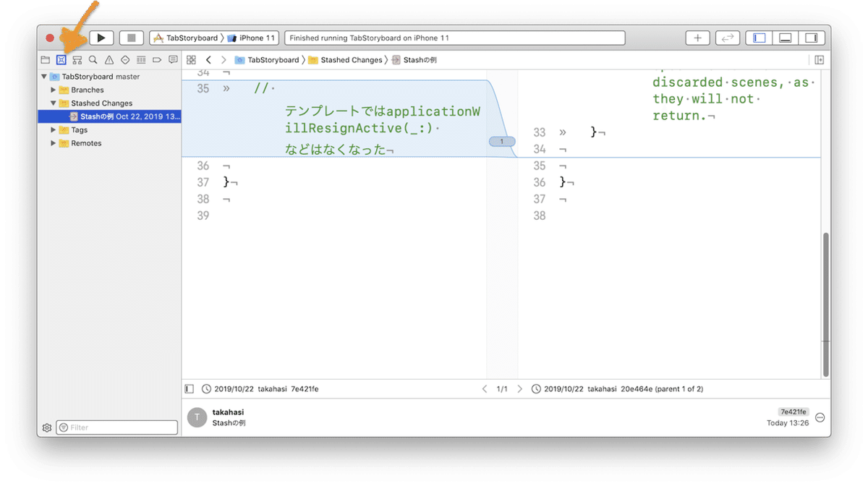Viewport: 868px width, 486px height.
Task: Click in the navigator Filter field
Action: (117, 427)
